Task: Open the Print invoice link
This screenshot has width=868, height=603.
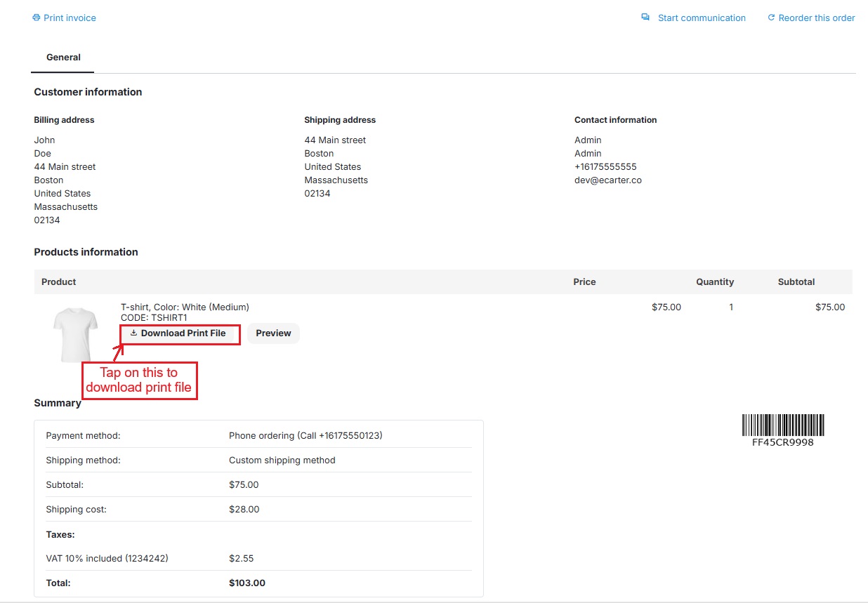Action: pos(70,18)
